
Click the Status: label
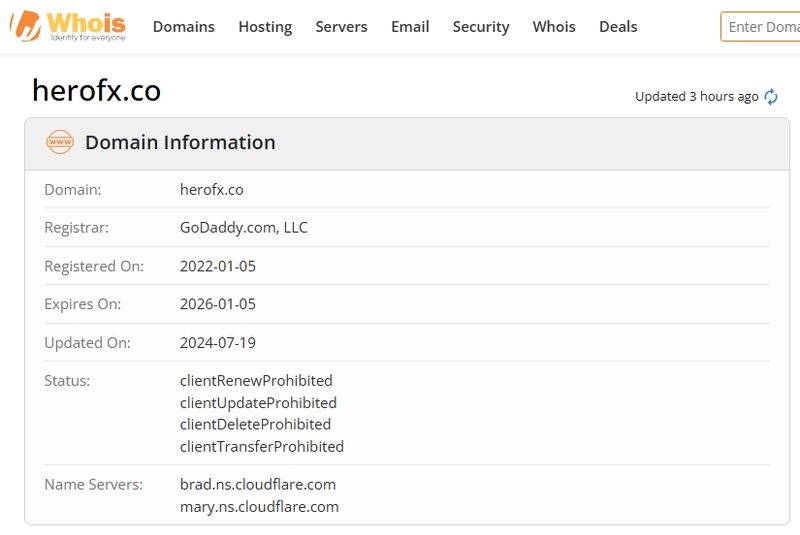tap(67, 380)
